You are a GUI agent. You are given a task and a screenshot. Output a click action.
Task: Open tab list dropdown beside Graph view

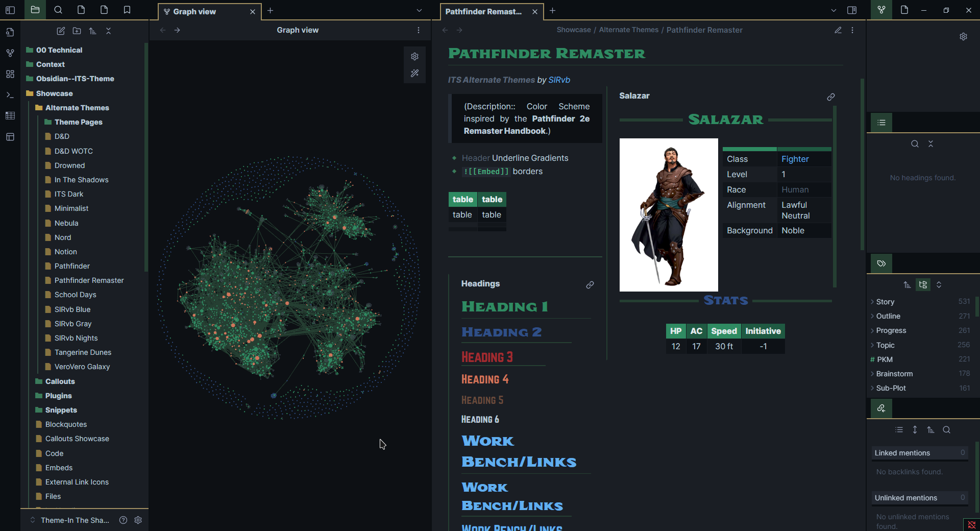(x=419, y=10)
